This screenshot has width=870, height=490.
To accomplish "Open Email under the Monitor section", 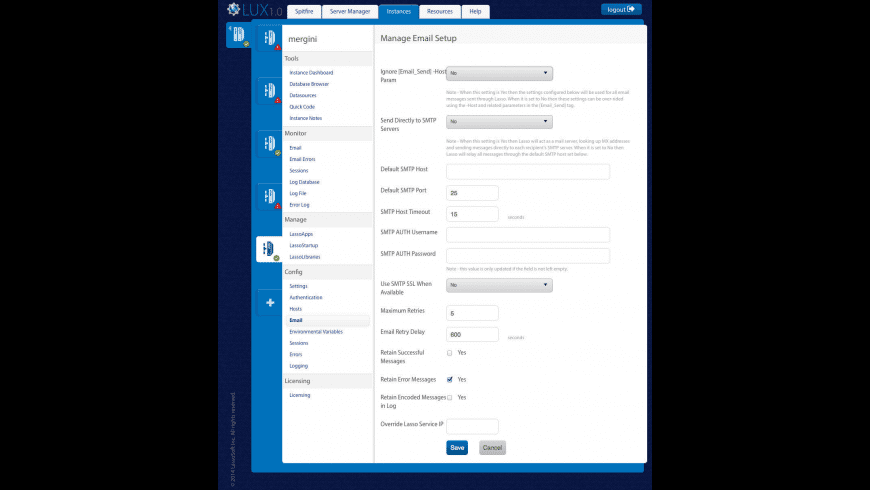I will [x=295, y=148].
